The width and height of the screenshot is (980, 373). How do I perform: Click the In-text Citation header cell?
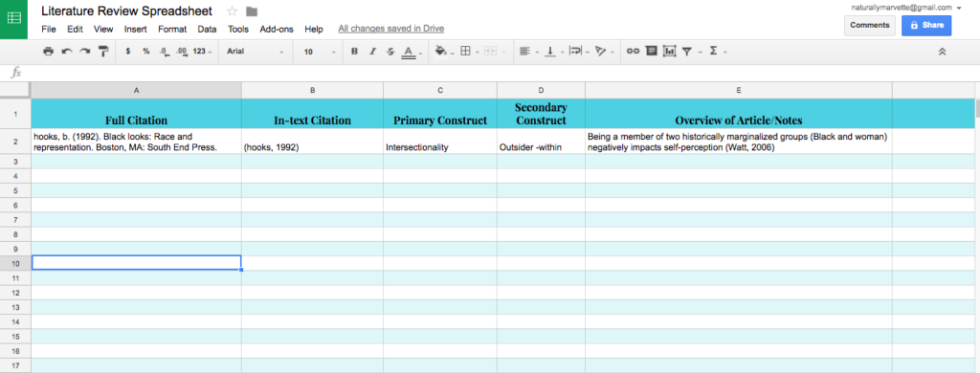313,114
